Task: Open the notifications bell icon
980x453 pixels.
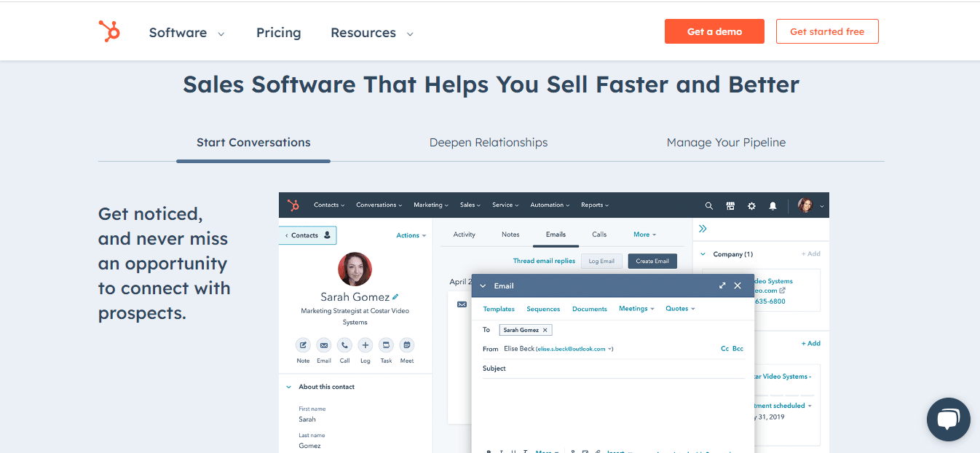Action: pos(772,205)
